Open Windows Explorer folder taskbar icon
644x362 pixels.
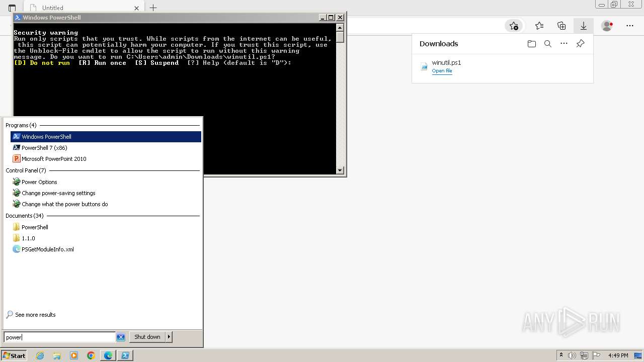(57, 355)
